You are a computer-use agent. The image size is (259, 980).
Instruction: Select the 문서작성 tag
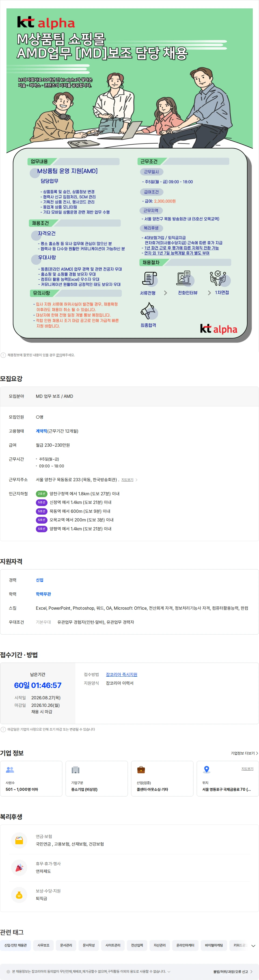[88, 945]
